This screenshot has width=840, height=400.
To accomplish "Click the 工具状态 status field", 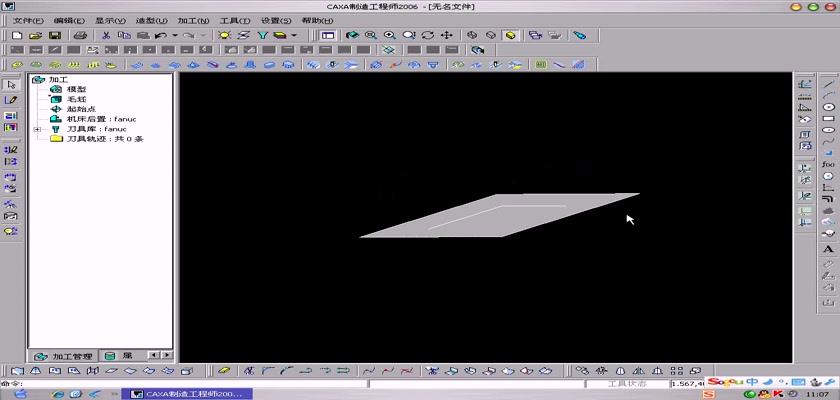I will pyautogui.click(x=627, y=384).
